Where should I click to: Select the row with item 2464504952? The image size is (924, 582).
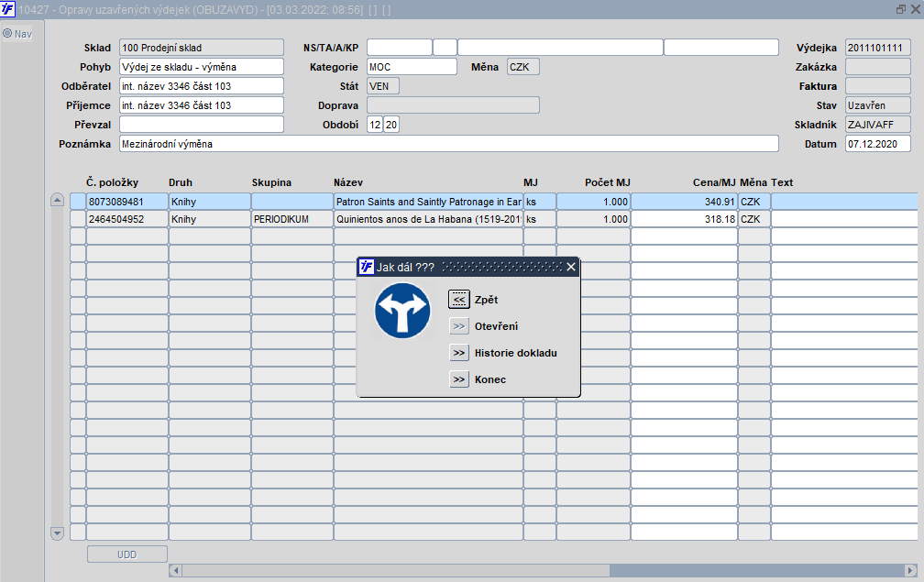(x=493, y=219)
